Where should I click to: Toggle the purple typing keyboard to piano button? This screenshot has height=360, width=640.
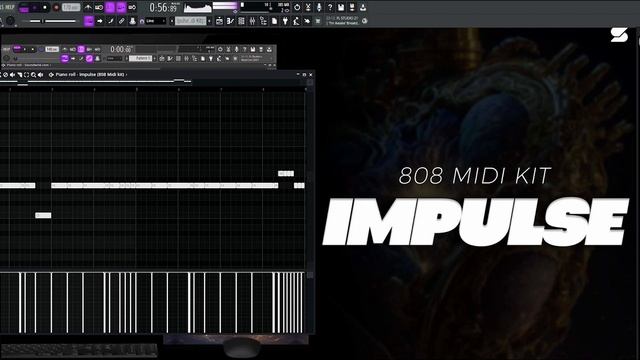(89, 21)
